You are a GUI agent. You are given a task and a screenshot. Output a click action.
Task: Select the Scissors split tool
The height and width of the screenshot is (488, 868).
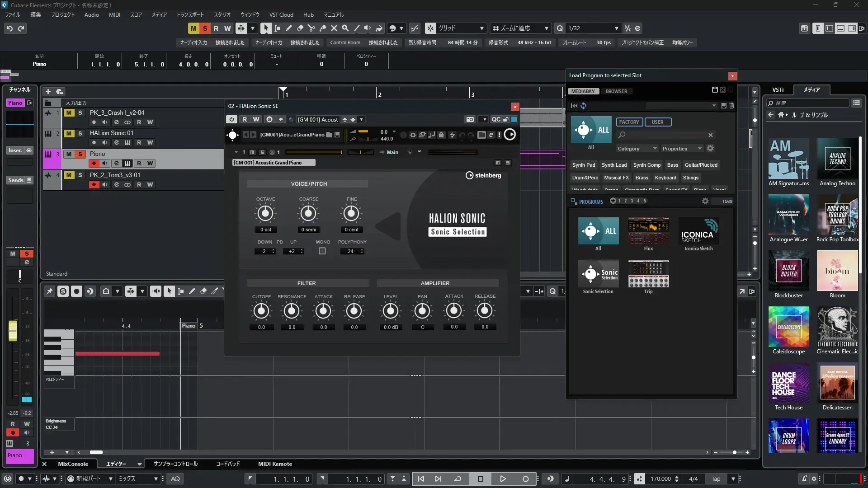click(x=311, y=28)
